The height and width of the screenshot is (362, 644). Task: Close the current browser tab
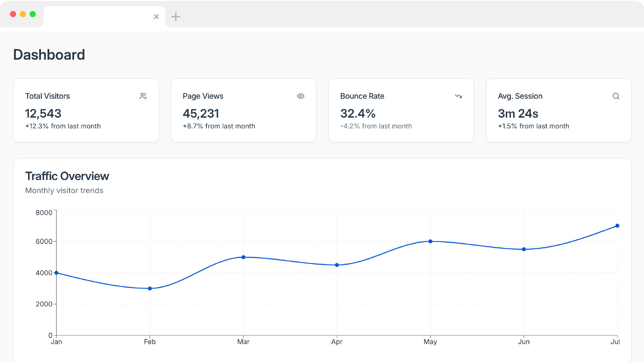tap(156, 17)
